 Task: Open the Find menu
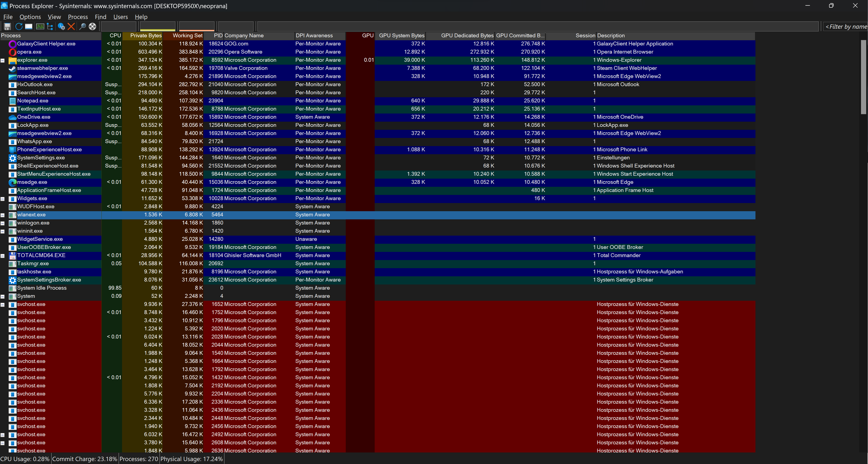tap(100, 17)
